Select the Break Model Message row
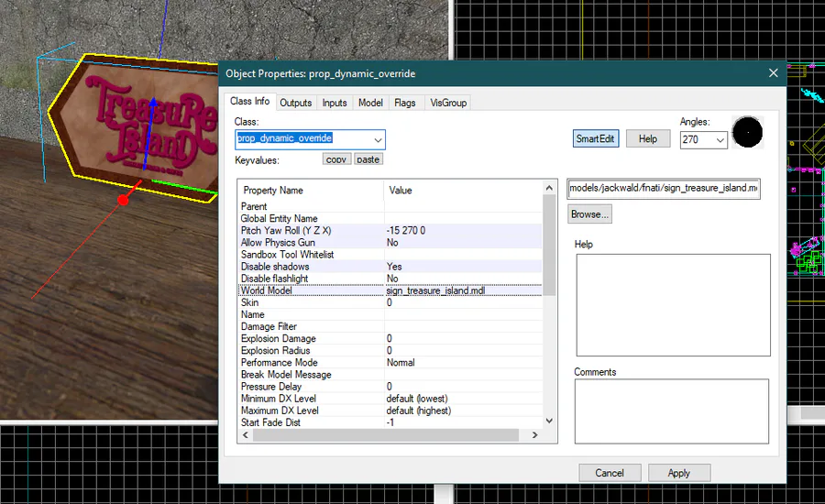Image resolution: width=825 pixels, height=504 pixels. pyautogui.click(x=390, y=375)
